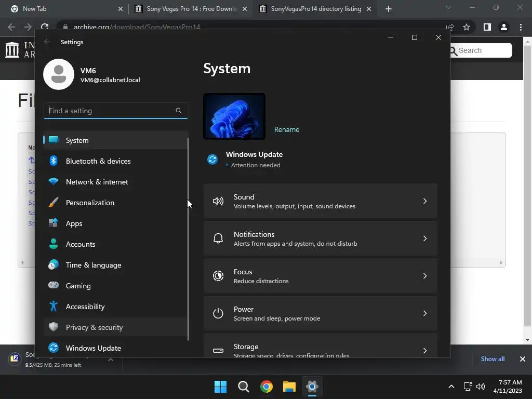
Task: Click the Apps icon in sidebar
Action: [54, 223]
